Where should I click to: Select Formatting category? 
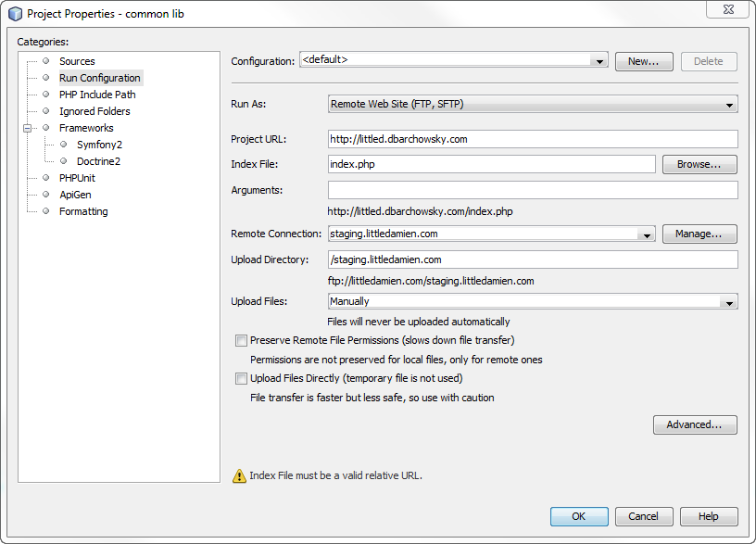[x=83, y=211]
